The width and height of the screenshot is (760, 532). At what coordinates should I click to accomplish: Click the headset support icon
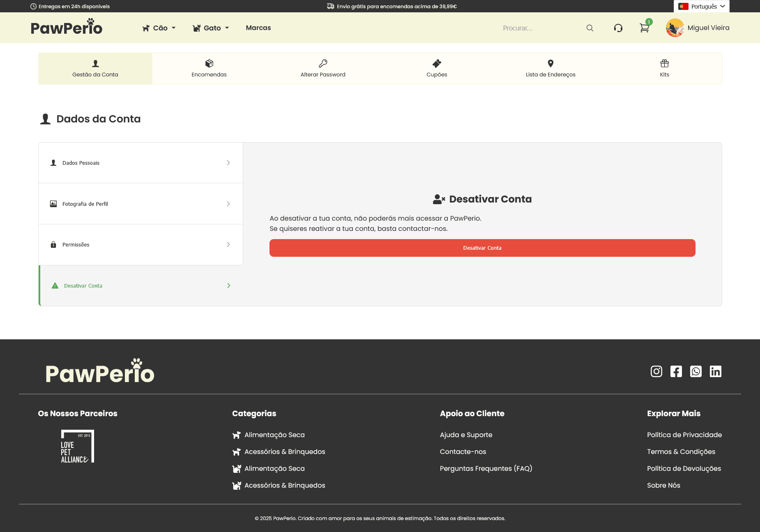(x=618, y=28)
